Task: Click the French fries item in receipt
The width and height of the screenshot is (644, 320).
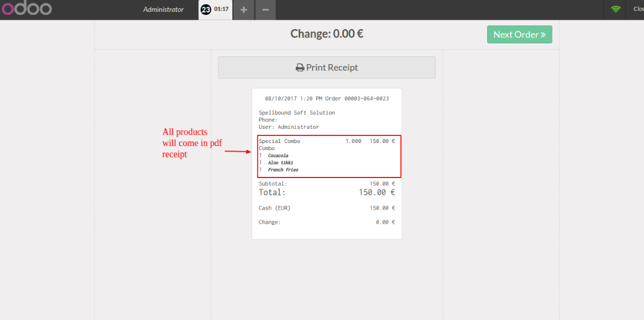Action: click(283, 170)
